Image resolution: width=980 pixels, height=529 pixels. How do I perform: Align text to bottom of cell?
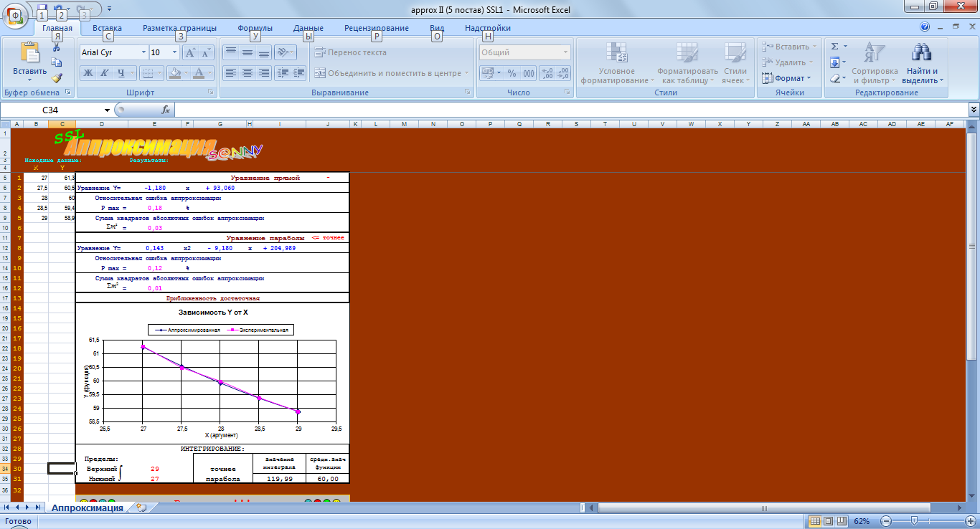(264, 52)
